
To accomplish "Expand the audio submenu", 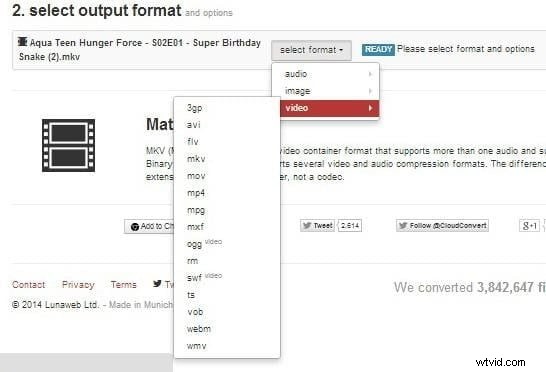I will [326, 74].
